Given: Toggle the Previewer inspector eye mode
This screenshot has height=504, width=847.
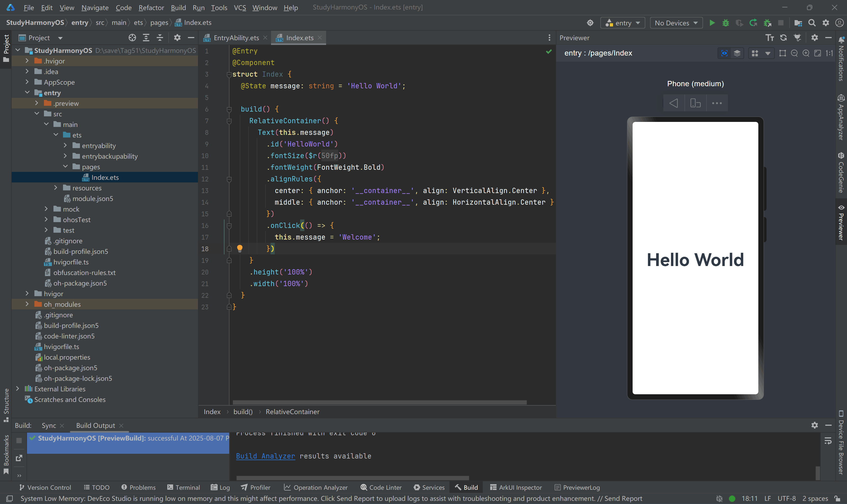Looking at the screenshot, I should click(x=724, y=53).
